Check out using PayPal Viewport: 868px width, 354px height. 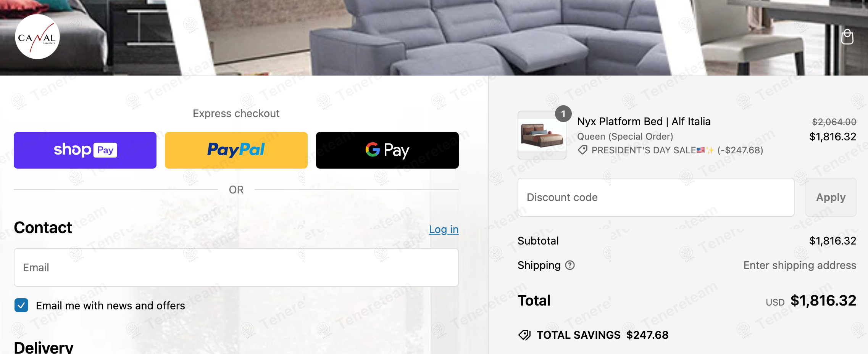tap(236, 150)
